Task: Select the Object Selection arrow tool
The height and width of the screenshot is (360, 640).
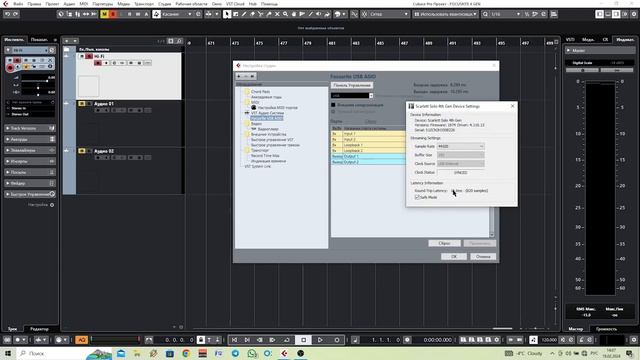Action: pos(227,14)
